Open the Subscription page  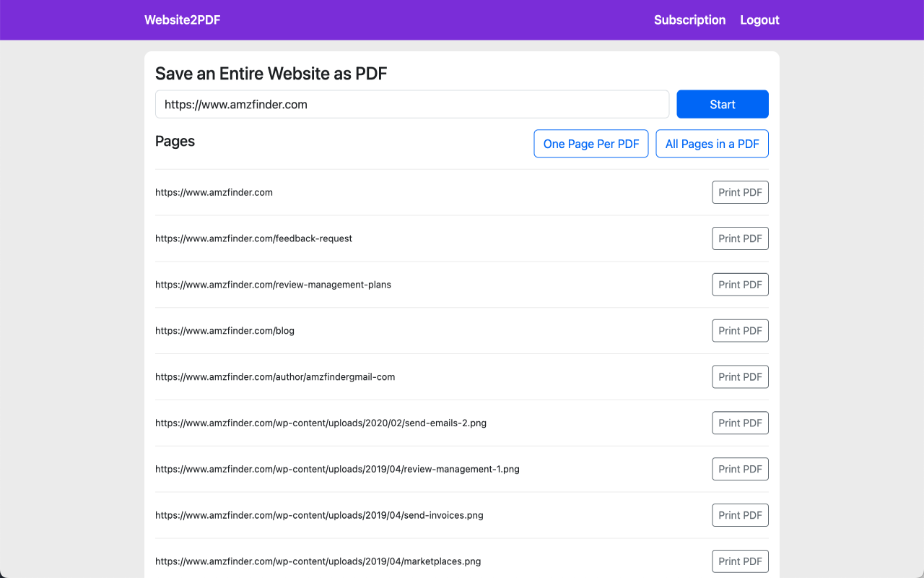click(689, 20)
